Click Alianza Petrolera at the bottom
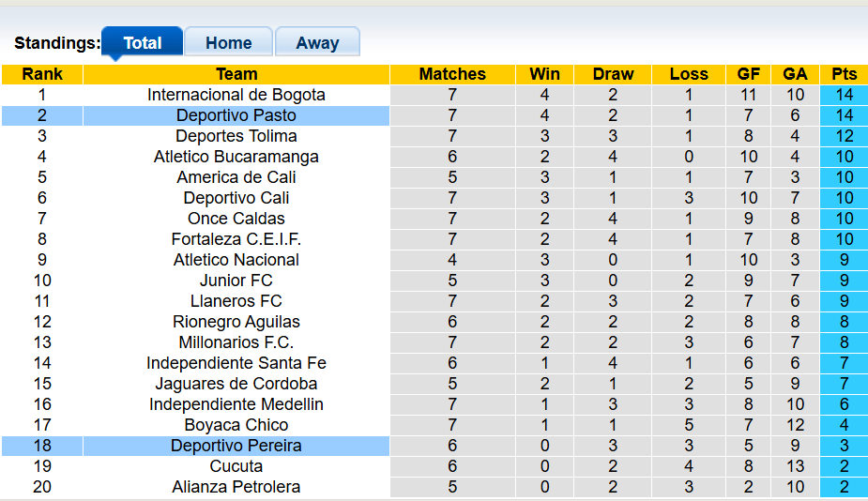 point(236,487)
